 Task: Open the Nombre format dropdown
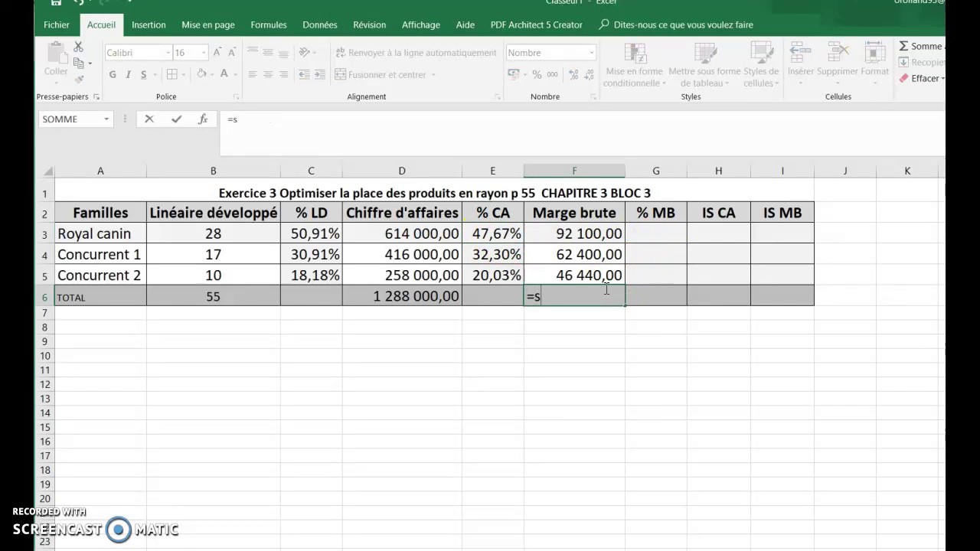pos(591,53)
